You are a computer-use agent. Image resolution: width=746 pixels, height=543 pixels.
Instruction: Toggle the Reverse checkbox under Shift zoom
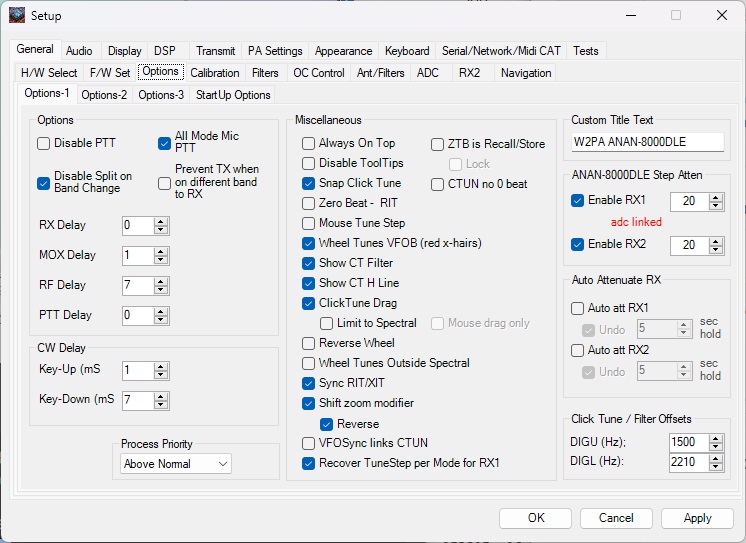pyautogui.click(x=326, y=424)
